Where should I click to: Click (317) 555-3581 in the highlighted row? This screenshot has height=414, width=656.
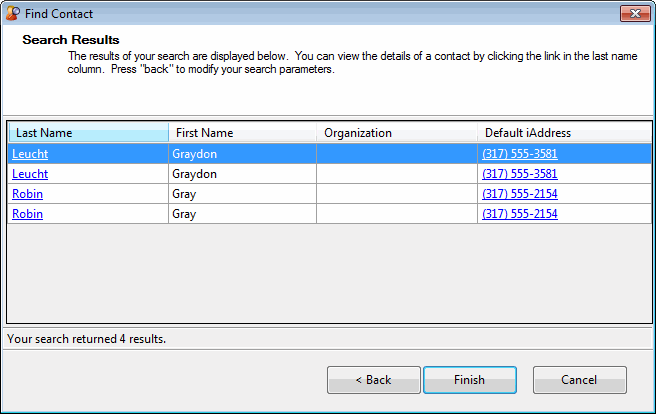tap(519, 154)
